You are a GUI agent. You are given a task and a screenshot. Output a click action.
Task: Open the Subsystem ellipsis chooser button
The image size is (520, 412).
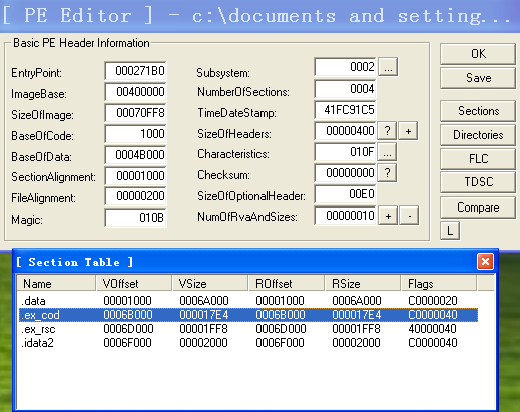[x=388, y=67]
